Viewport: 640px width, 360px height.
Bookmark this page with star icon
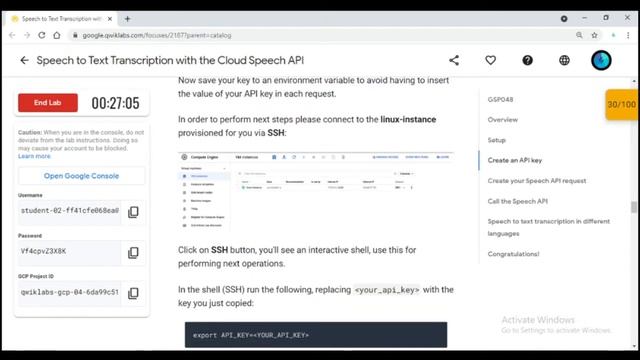coord(594,36)
